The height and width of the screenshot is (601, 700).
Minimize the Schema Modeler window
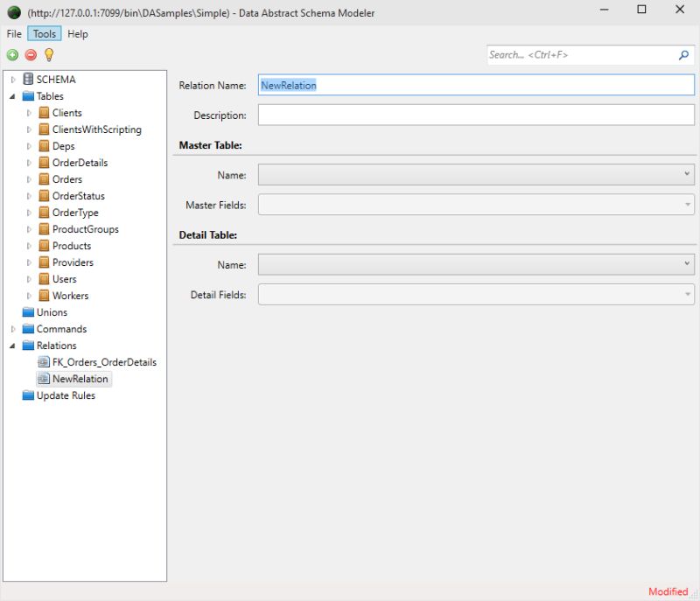coord(604,10)
